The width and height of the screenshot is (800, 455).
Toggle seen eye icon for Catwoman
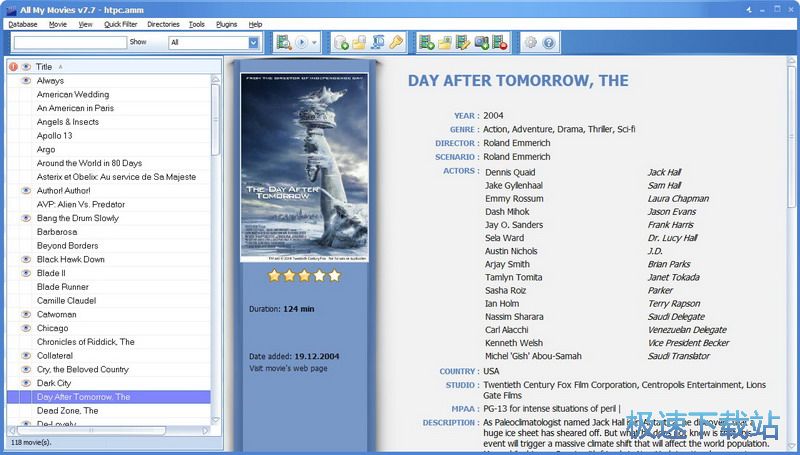[x=26, y=315]
